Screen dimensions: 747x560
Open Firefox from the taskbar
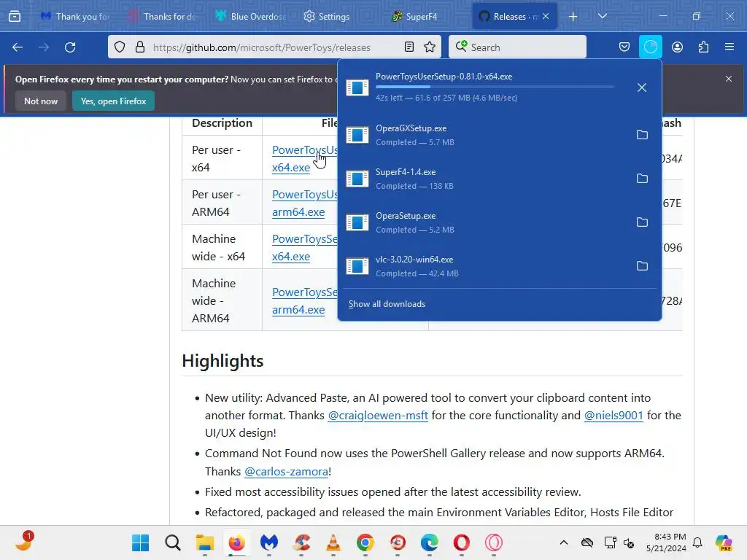[x=237, y=542]
